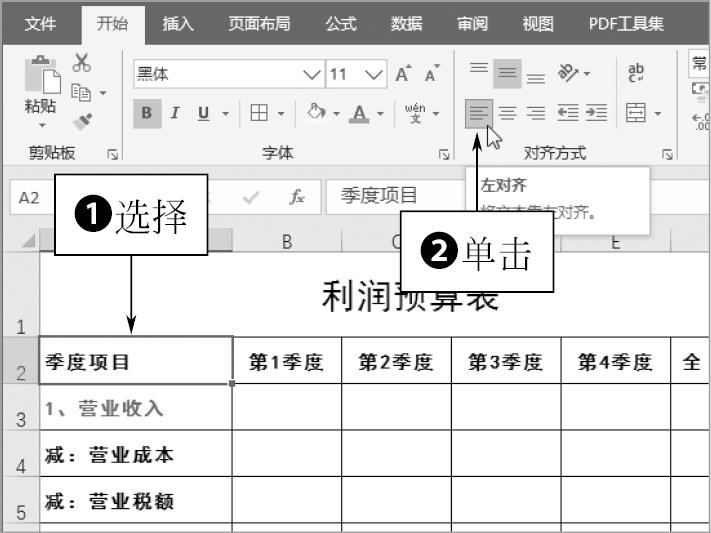Click cell 第1季度
711x533 pixels.
(x=287, y=361)
